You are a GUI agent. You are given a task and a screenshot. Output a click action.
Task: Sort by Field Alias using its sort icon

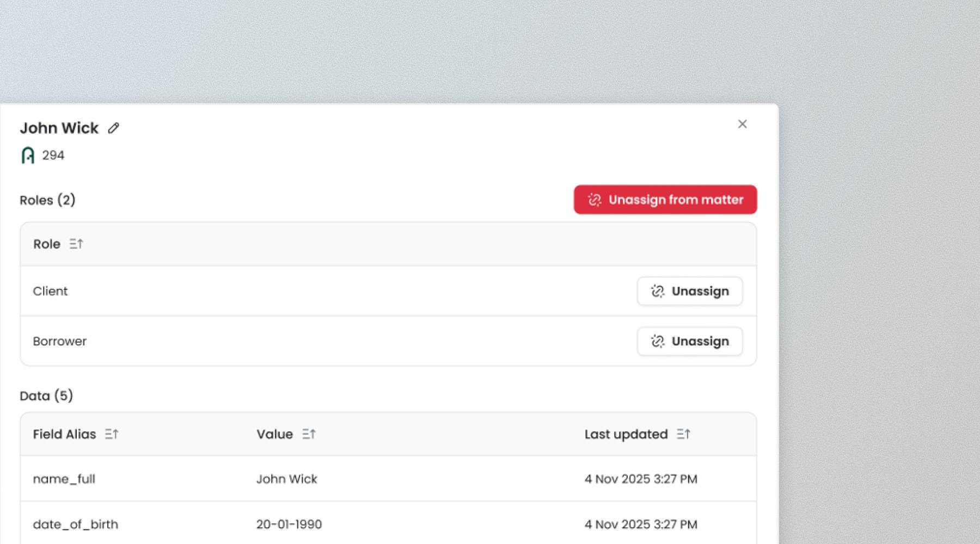112,434
